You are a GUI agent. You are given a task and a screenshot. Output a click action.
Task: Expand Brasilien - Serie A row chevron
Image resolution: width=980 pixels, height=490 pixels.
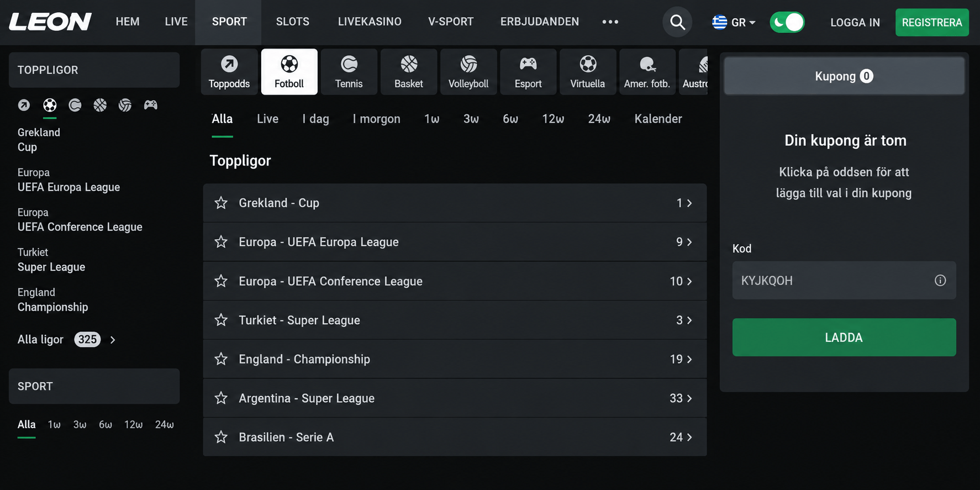tap(689, 438)
